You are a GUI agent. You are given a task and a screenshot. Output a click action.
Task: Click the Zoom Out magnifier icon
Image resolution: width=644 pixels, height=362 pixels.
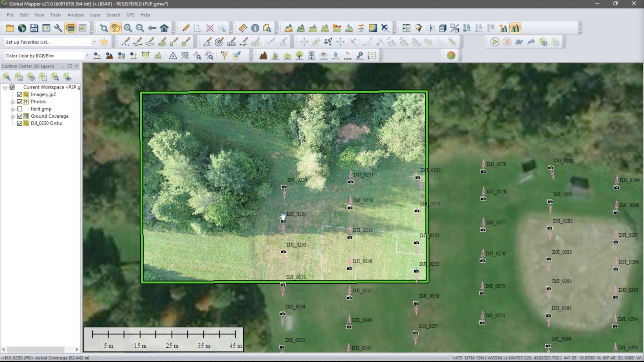140,28
